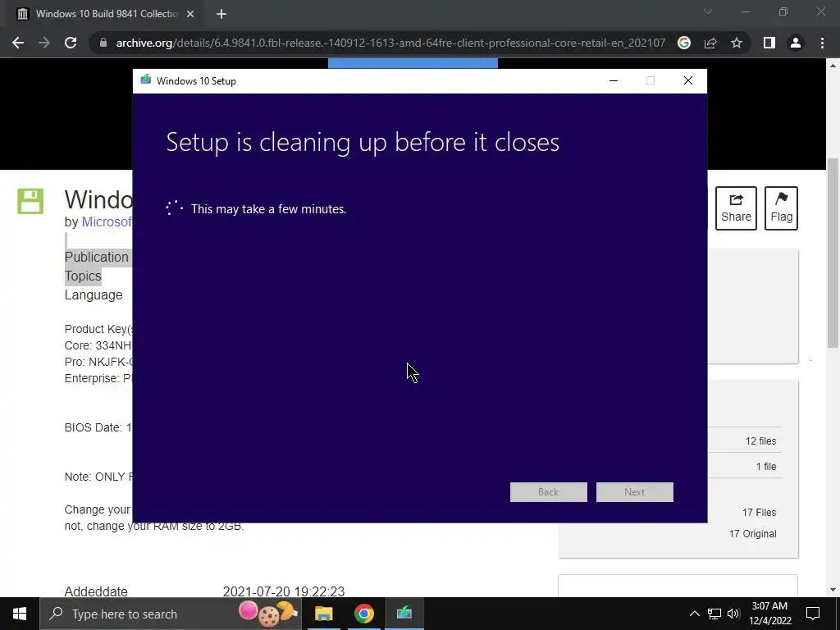This screenshot has width=840, height=630.
Task: Click the Back button in Setup
Action: click(x=549, y=492)
